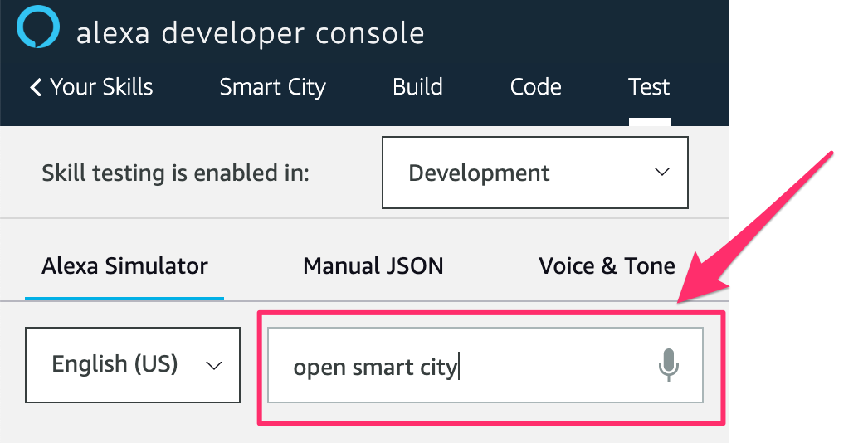
Task: Select the Alexa Simulator tab
Action: click(x=124, y=266)
